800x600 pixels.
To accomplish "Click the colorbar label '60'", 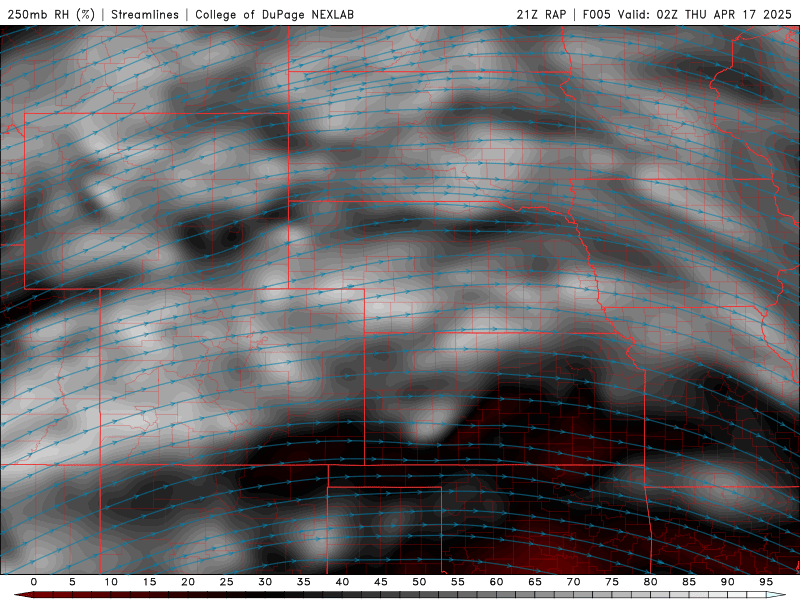I will click(496, 582).
